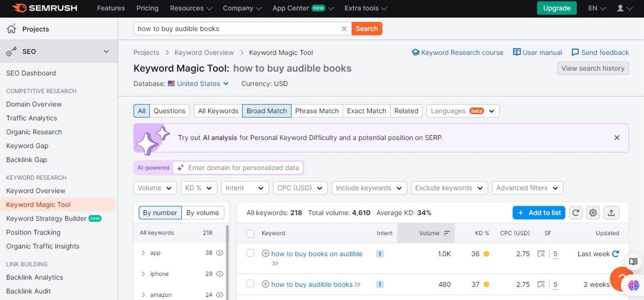Expand the iphone keyword group
The height and width of the screenshot is (300, 644).
point(143,274)
